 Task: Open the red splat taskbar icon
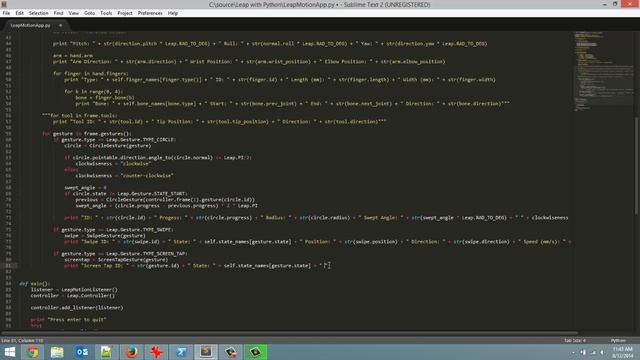coord(156,352)
